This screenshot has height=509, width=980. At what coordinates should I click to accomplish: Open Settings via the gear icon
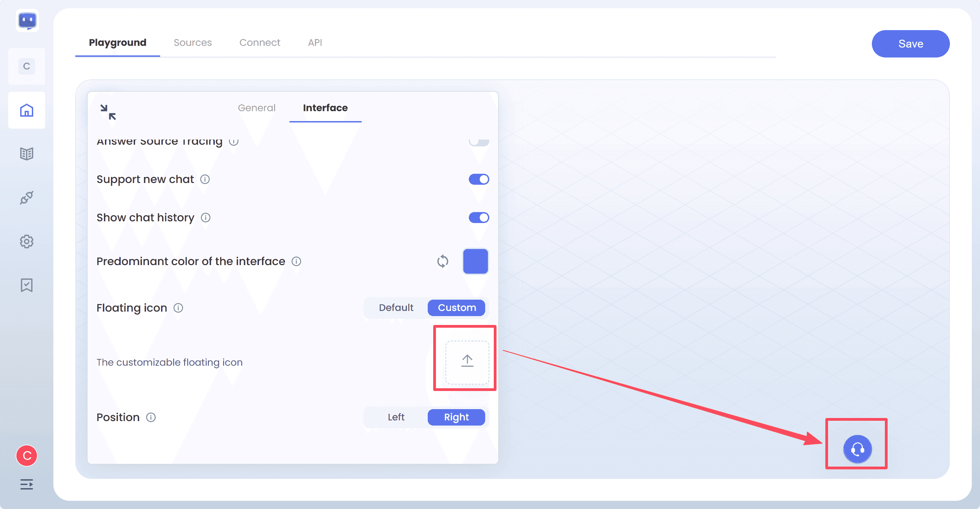26,241
